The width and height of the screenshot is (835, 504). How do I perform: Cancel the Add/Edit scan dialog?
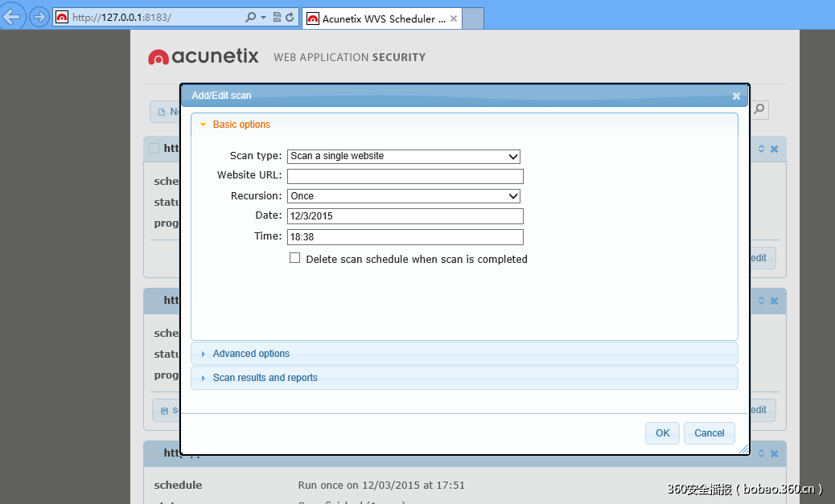[709, 432]
